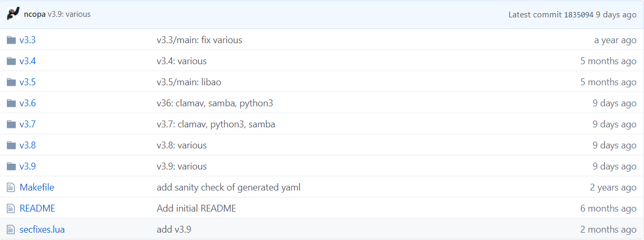Open the ncopa author profile link

click(35, 15)
